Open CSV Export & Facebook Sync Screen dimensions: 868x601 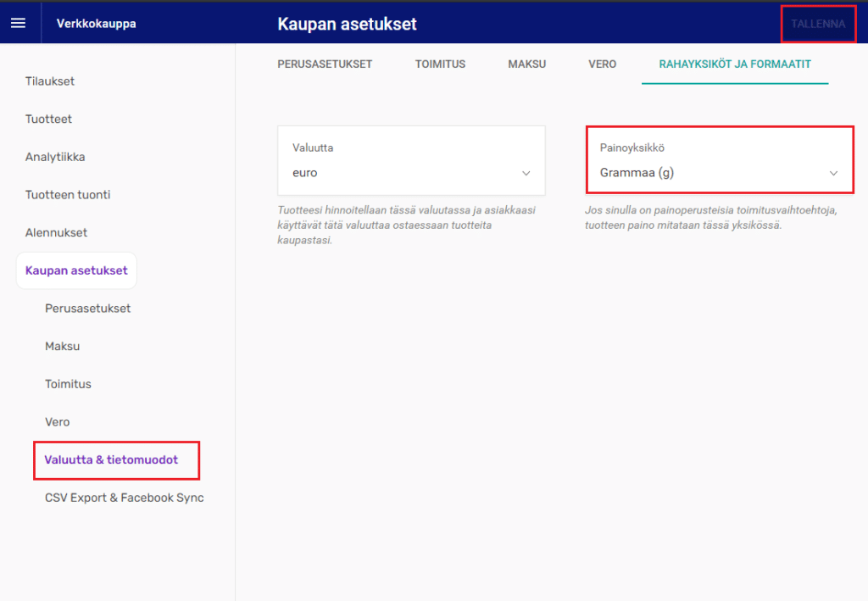125,498
